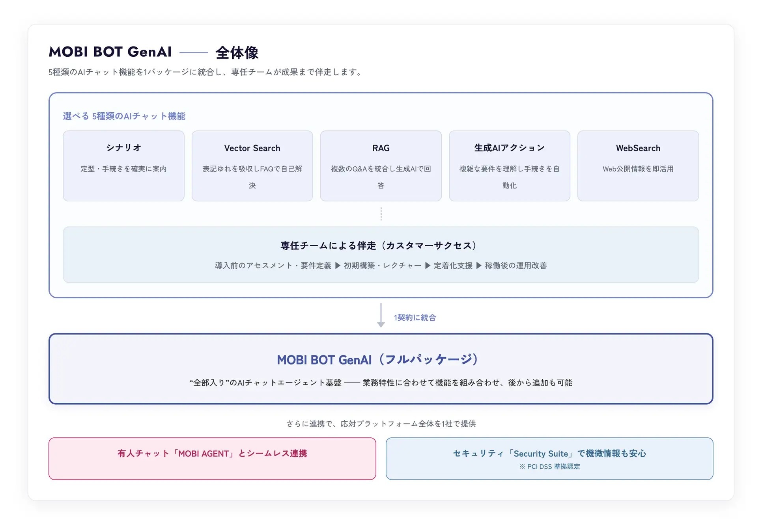Select the text 稼働後の運用改善
The image size is (762, 532).
tap(516, 266)
